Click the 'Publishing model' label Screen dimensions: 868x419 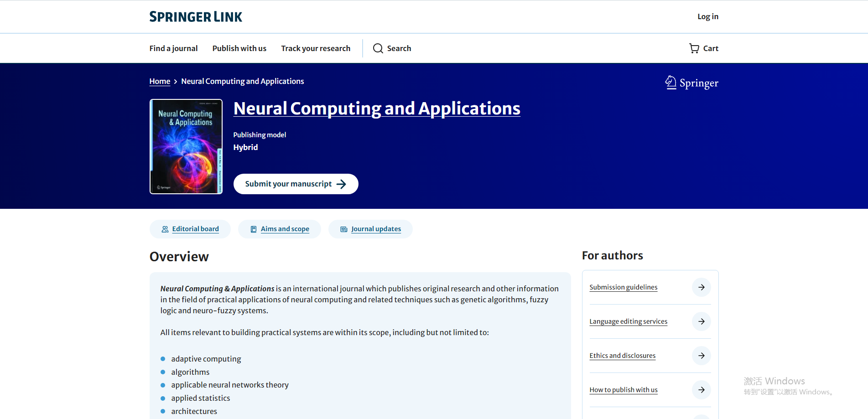coord(260,135)
